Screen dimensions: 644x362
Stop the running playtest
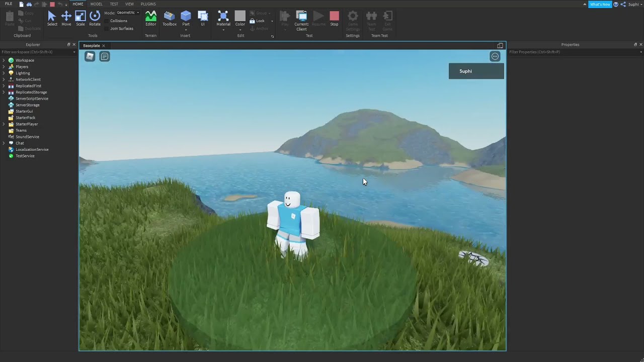click(334, 19)
